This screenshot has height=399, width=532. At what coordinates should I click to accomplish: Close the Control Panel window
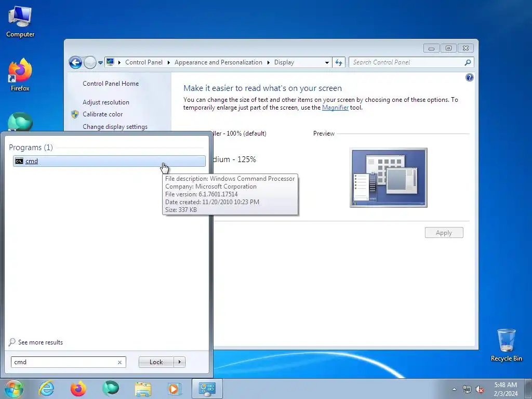(465, 48)
